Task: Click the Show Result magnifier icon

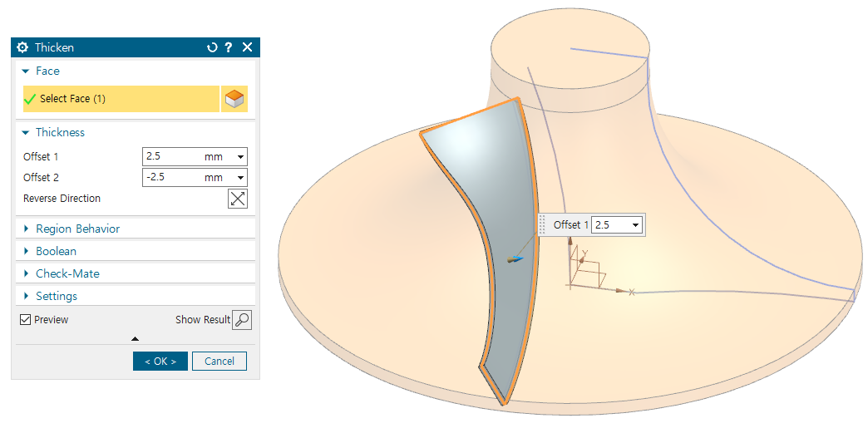Action: coord(241,320)
